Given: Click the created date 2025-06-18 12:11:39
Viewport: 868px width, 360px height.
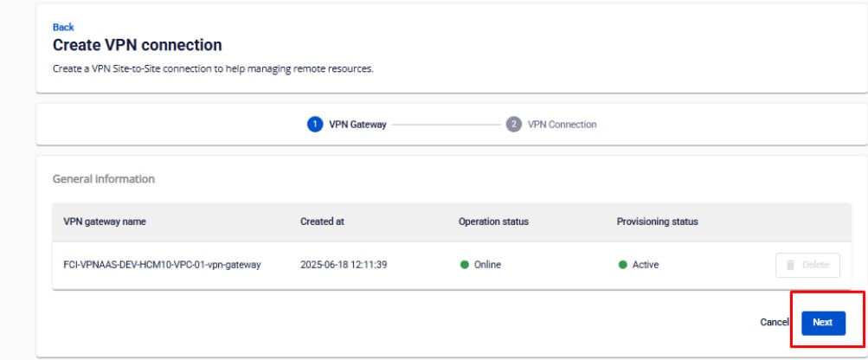Looking at the screenshot, I should (x=343, y=265).
